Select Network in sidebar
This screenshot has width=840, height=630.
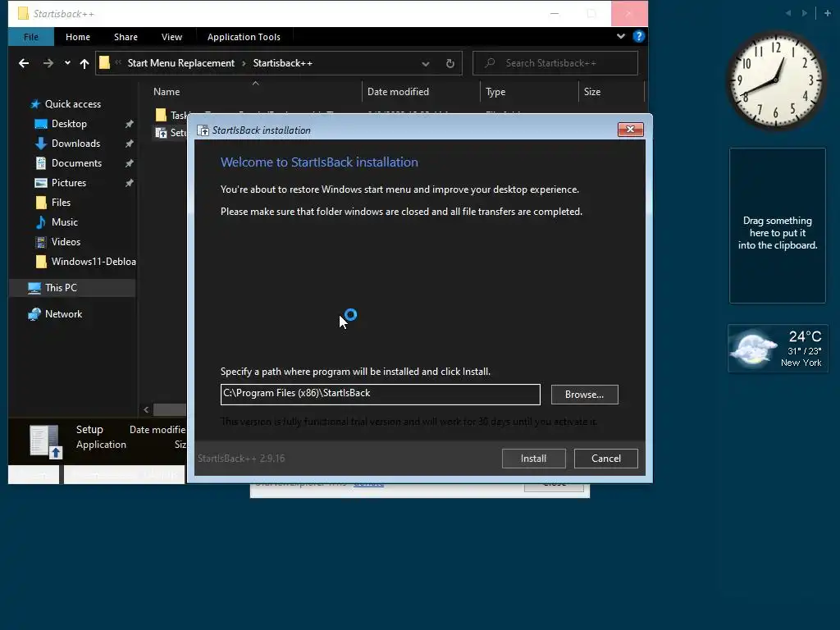[x=63, y=314]
